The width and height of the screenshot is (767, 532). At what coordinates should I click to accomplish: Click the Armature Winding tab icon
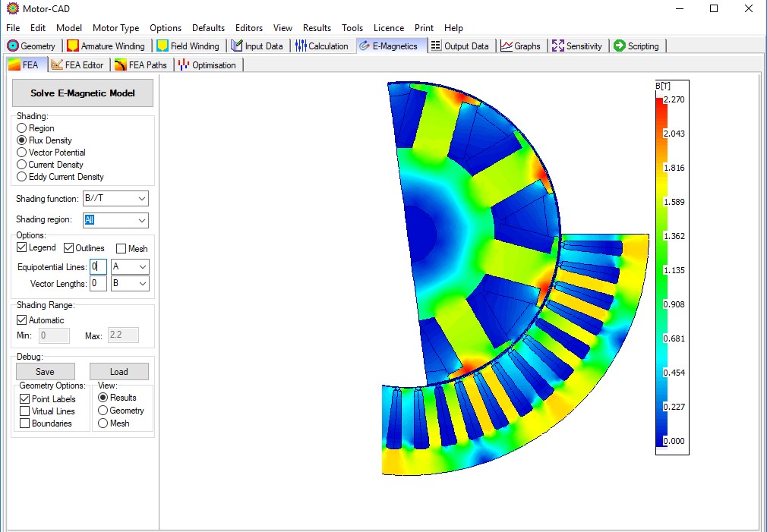click(73, 46)
